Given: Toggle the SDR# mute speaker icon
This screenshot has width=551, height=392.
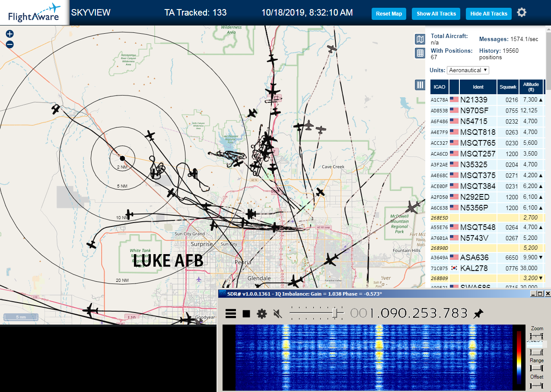Looking at the screenshot, I should (x=278, y=313).
